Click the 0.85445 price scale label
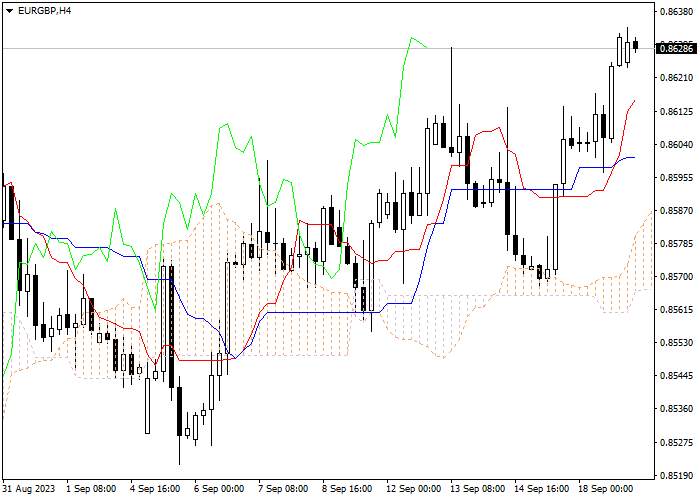The height and width of the screenshot is (500, 700). 676,376
